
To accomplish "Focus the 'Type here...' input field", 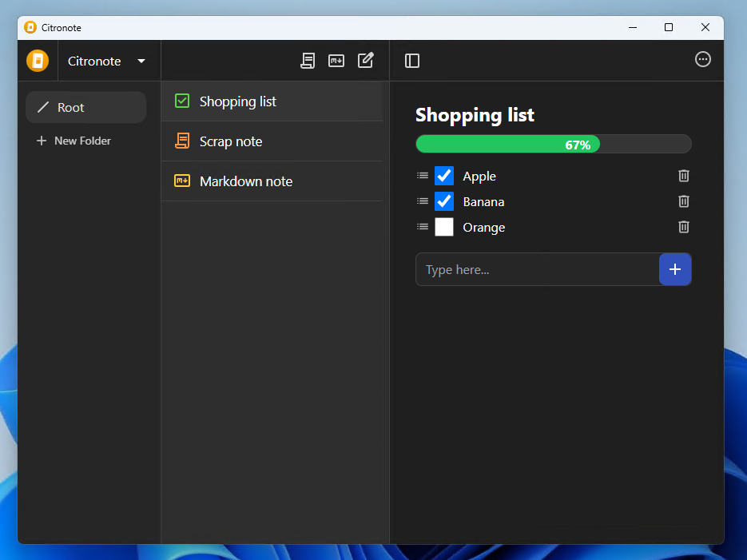I will point(538,269).
